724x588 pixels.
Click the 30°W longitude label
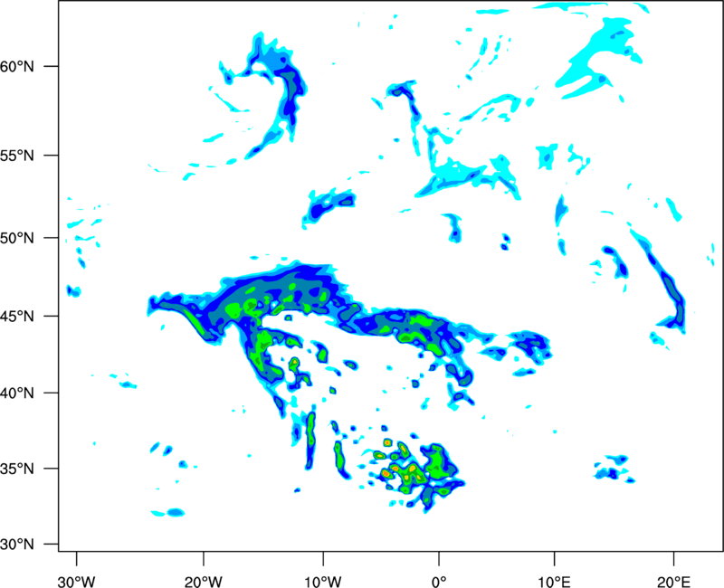(76, 582)
